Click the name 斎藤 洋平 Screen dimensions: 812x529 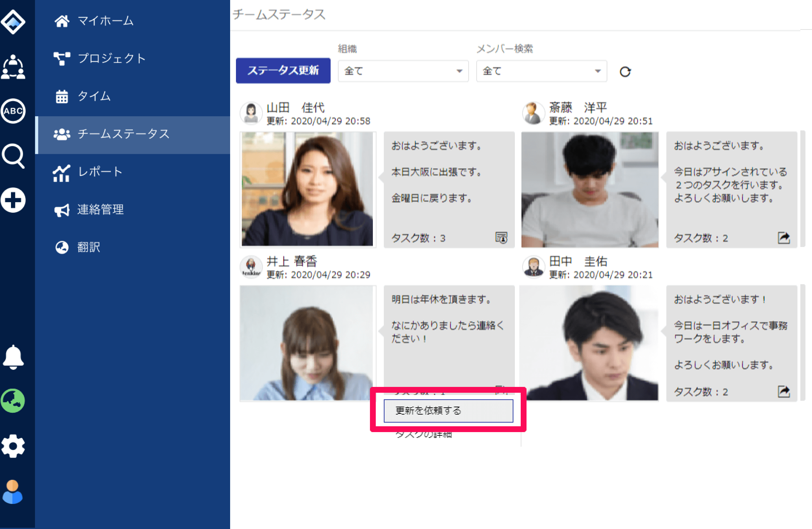[578, 108]
